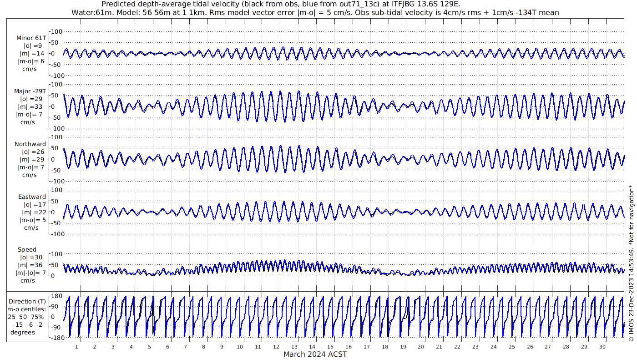This screenshot has width=637, height=364.
Task: Select the 180 tick of the Direction panel
Action: click(x=56, y=296)
